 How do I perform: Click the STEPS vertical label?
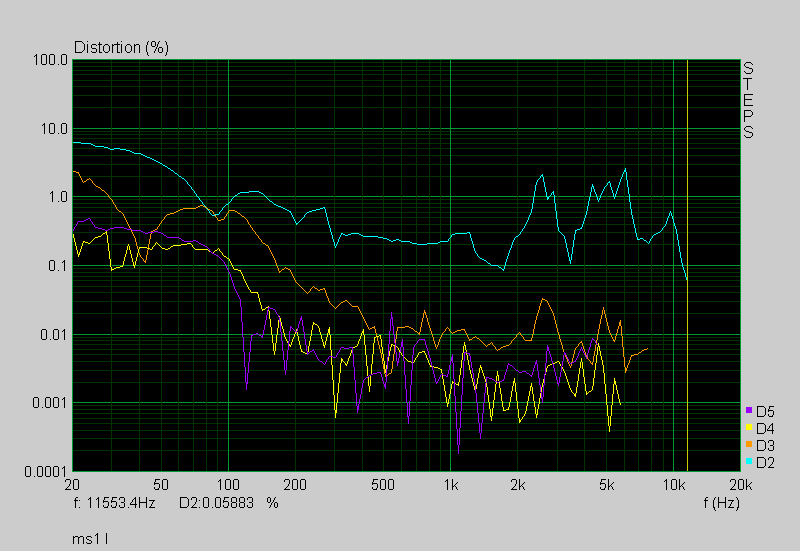[748, 100]
